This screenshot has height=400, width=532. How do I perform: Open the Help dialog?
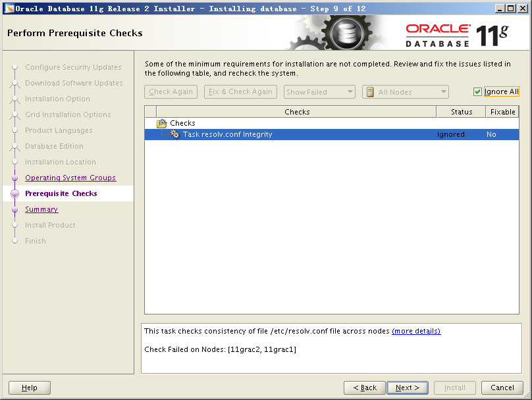coord(30,387)
